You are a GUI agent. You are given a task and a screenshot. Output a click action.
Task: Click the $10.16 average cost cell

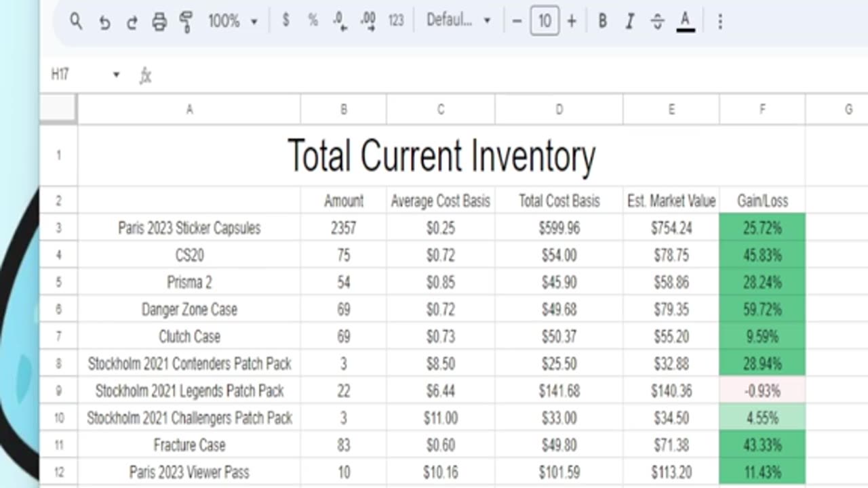[441, 472]
